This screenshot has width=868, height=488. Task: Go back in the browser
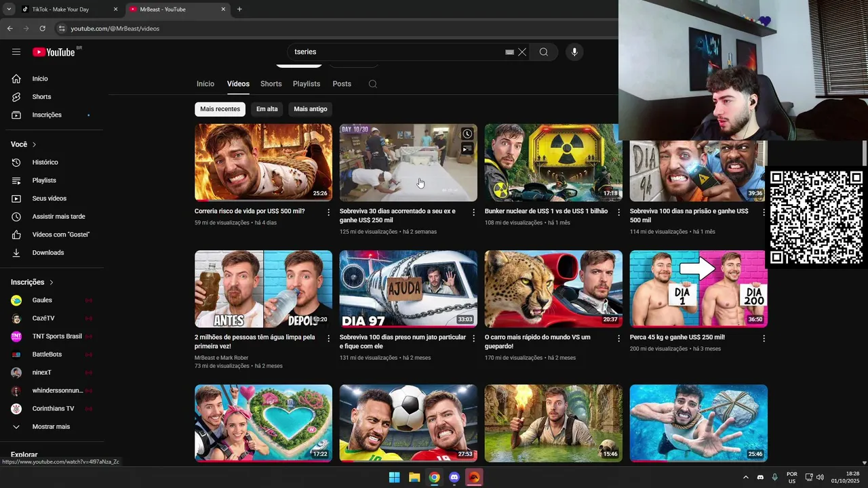coord(9,28)
